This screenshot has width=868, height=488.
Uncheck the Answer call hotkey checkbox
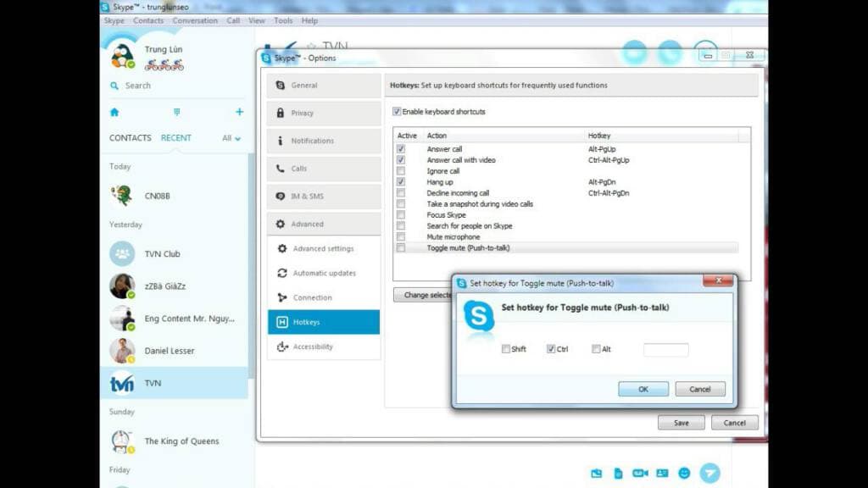[x=401, y=149]
